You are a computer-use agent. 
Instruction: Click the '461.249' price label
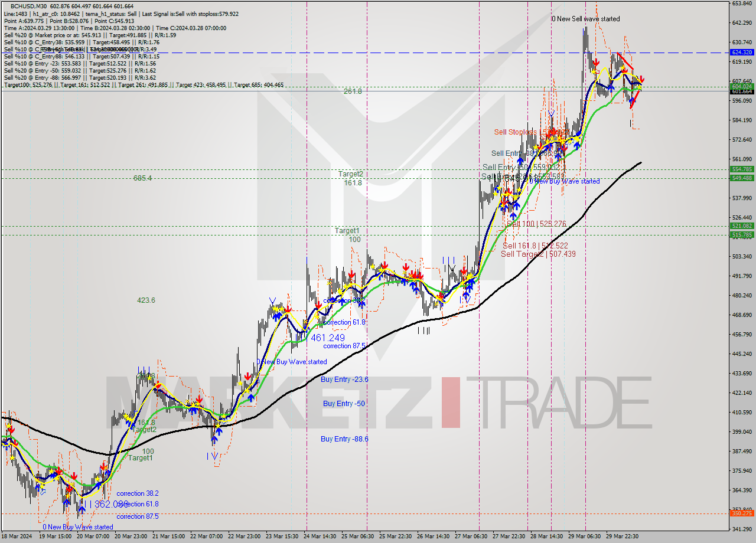pyautogui.click(x=328, y=338)
